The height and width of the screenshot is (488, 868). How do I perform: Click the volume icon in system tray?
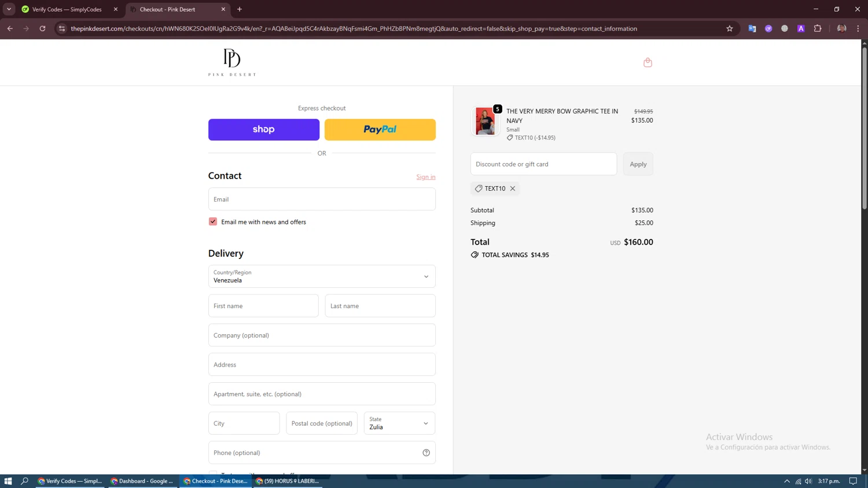coord(808,481)
